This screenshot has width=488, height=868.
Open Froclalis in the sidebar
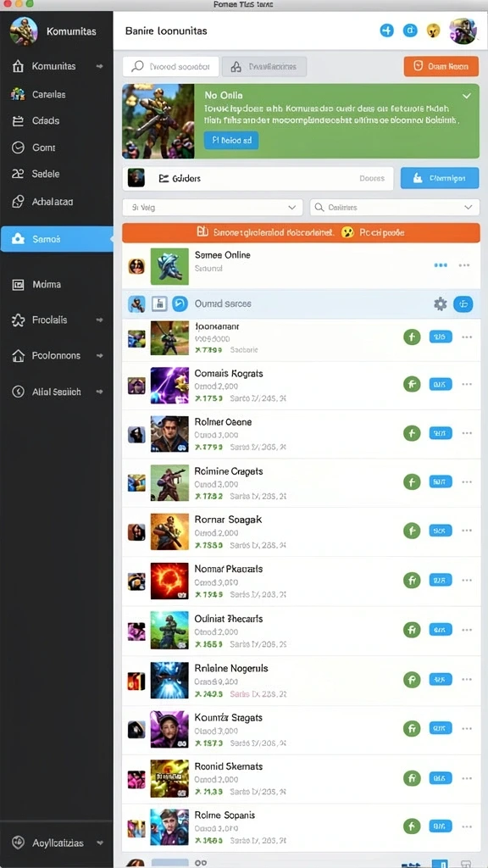(57, 320)
